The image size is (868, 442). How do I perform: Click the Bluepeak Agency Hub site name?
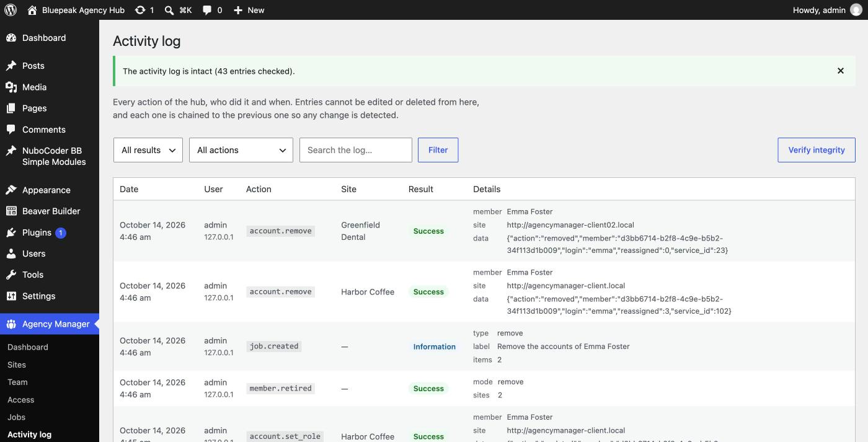pos(83,10)
